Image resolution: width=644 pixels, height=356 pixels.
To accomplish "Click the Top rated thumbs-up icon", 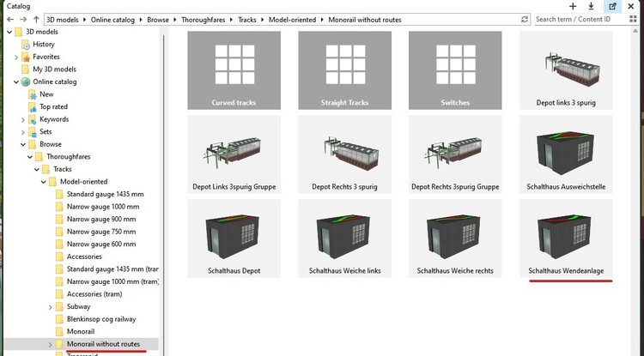I will tap(33, 107).
